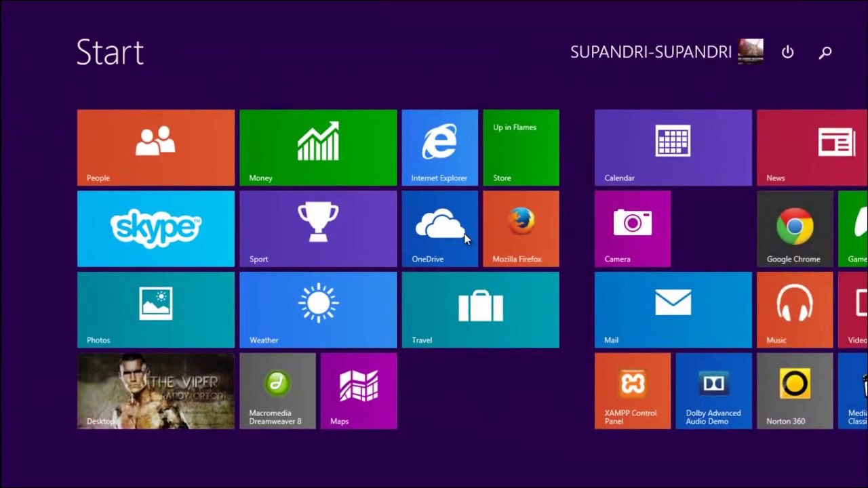Image resolution: width=868 pixels, height=488 pixels.
Task: Open the Media Player Classic tile
Action: (853, 391)
